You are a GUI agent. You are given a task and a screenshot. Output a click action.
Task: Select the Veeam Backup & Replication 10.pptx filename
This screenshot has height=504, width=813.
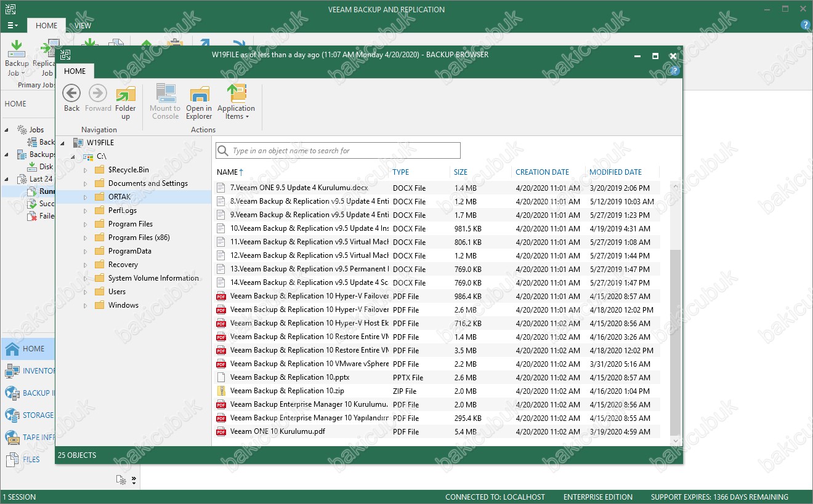[x=290, y=377]
